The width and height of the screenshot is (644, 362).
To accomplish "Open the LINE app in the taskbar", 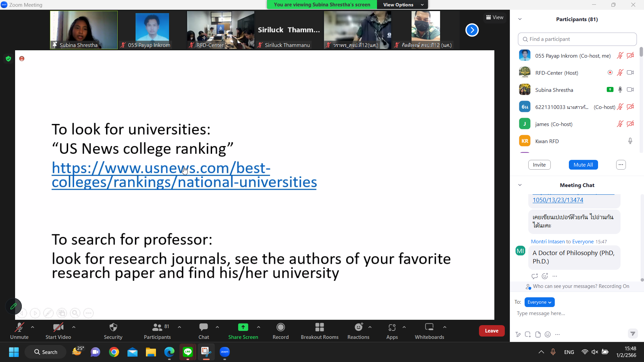I will 187,352.
